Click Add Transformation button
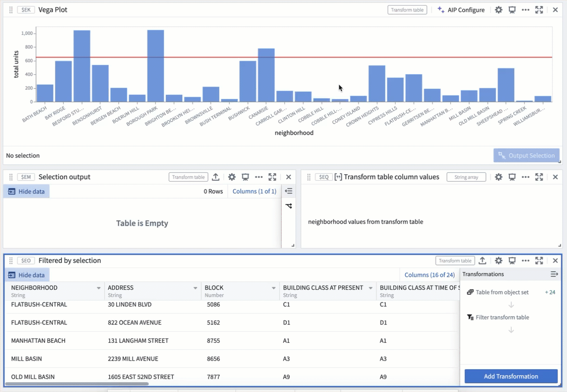The image size is (567, 392). (511, 376)
